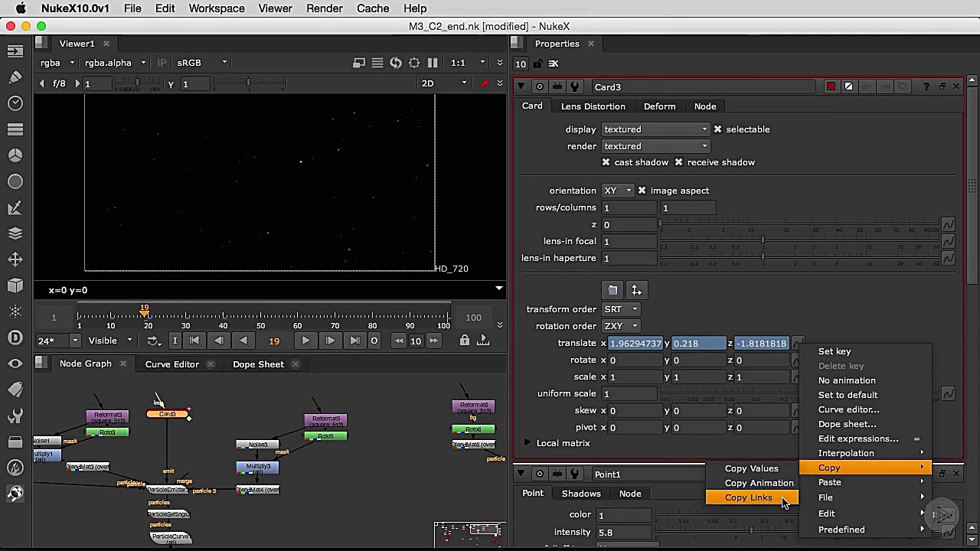Click the viewer refresh/update icon
Screen dimensions: 980x551
click(x=396, y=63)
